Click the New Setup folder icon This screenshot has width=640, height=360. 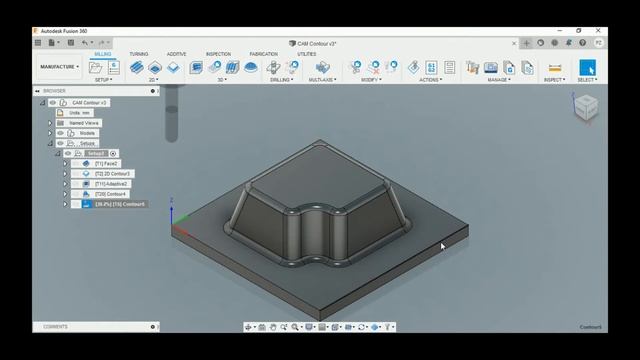click(x=96, y=67)
